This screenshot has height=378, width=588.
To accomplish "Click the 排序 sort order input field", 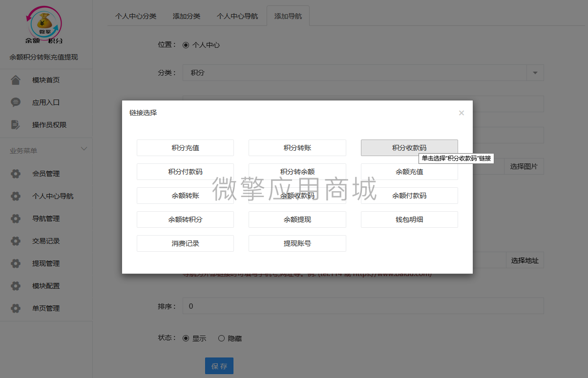I will pos(342,306).
